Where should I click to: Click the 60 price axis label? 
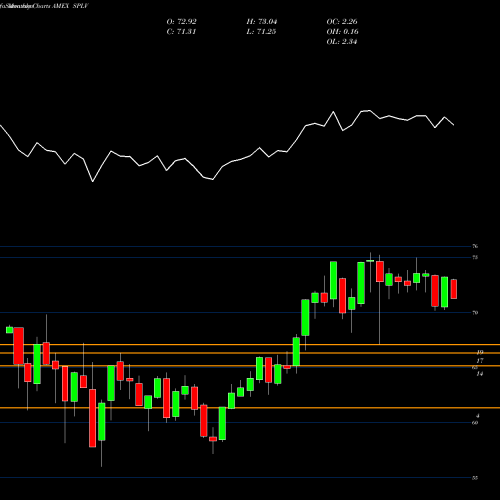click(475, 423)
